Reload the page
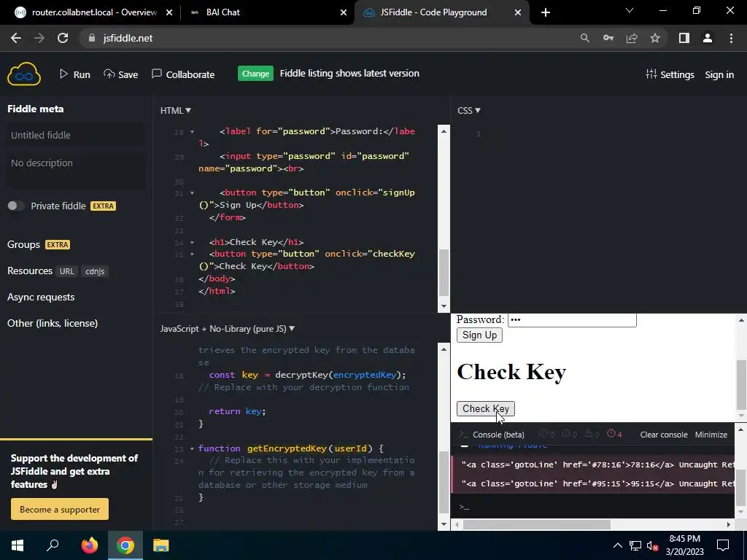Viewport: 747px width, 560px height. click(x=63, y=38)
